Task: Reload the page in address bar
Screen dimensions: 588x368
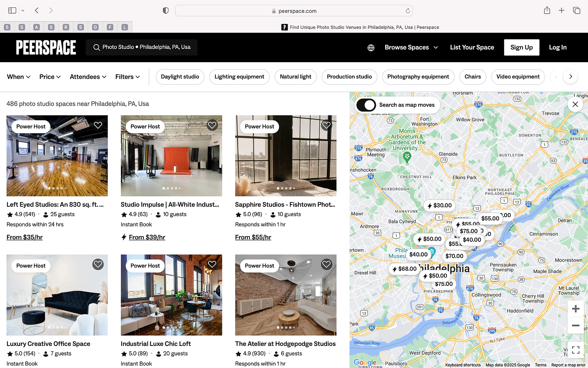Action: tap(408, 11)
